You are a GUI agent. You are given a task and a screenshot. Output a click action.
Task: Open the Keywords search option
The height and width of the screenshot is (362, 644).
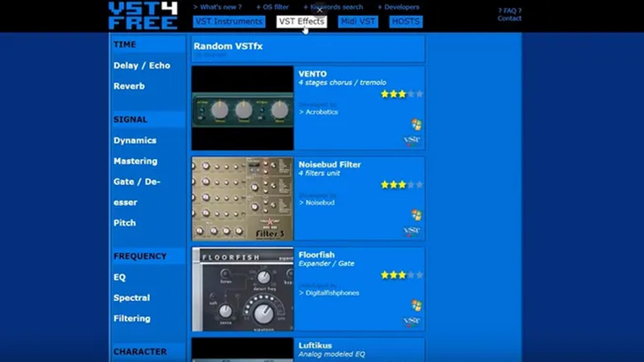(336, 7)
